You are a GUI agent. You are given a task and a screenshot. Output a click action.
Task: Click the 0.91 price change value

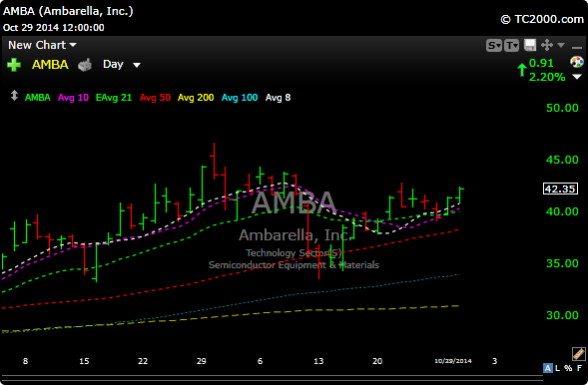[x=541, y=63]
